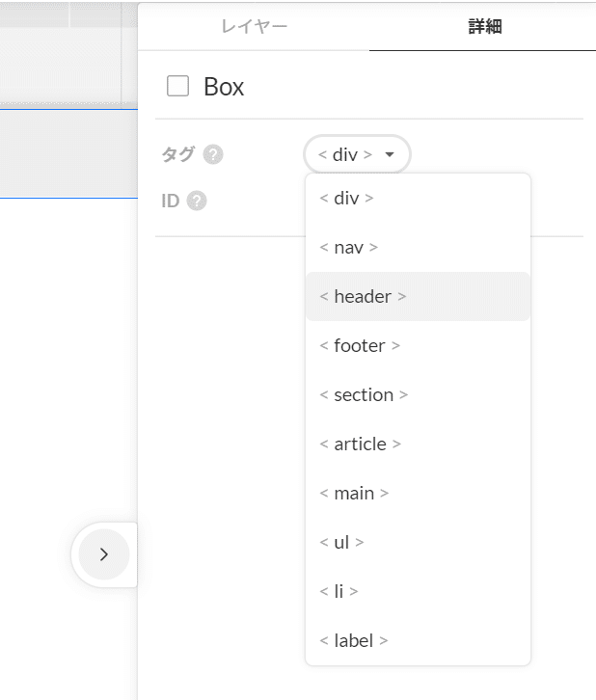This screenshot has height=700, width=596.
Task: Click the help icon beside タグ
Action: tap(213, 154)
